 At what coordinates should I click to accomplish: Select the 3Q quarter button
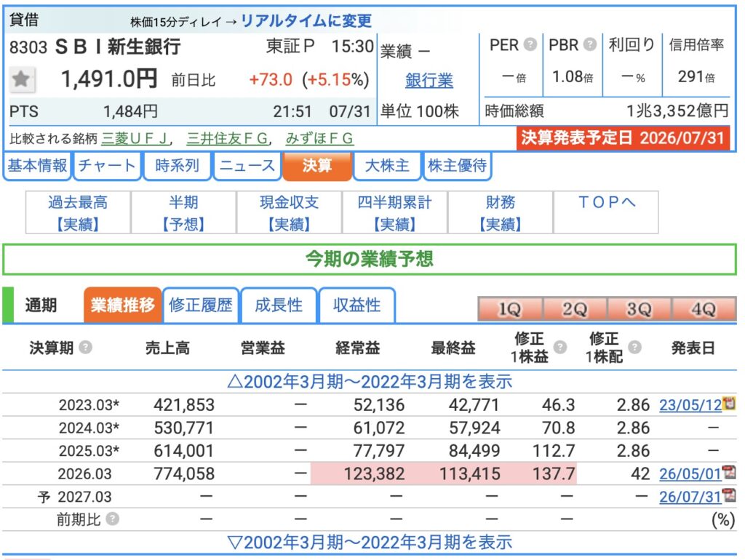(639, 309)
